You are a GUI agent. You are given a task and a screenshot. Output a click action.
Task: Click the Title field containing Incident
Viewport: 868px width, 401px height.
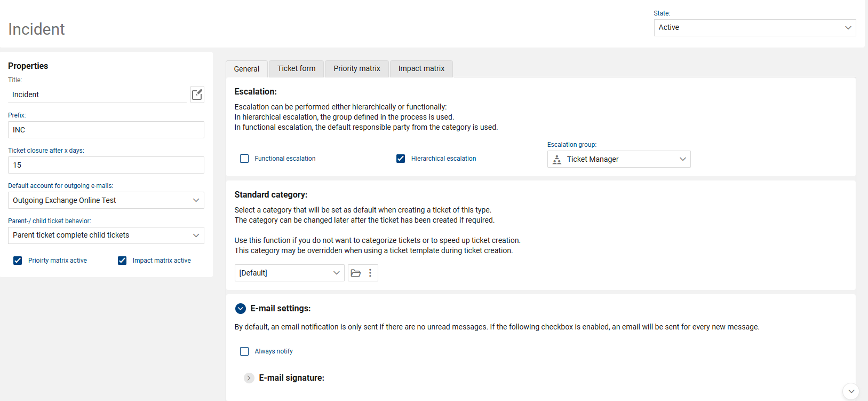(x=99, y=95)
